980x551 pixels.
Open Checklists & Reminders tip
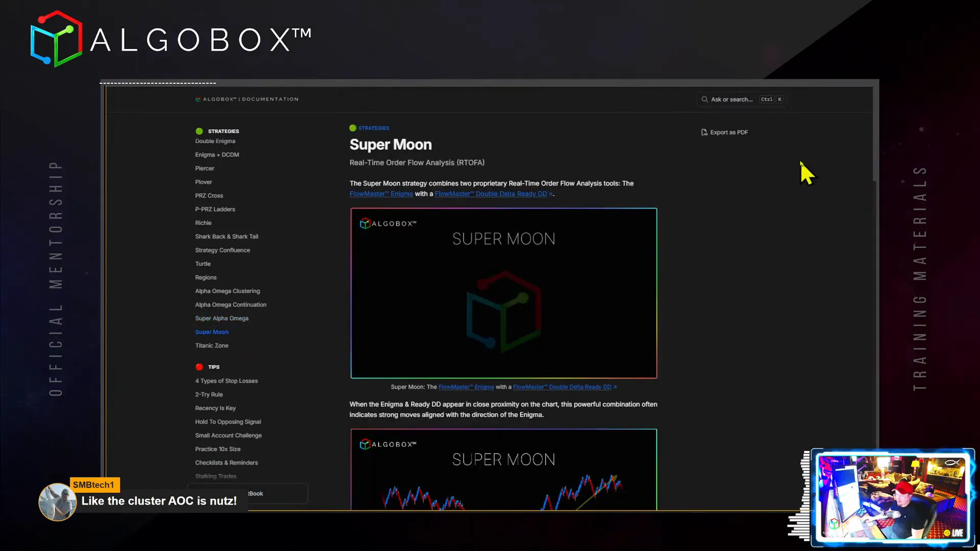click(x=226, y=463)
